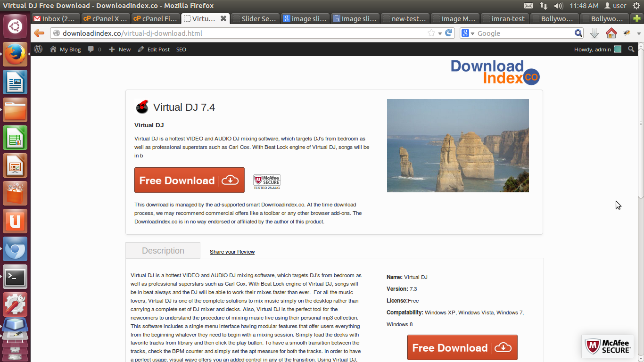Switch to the Inbox tab
Viewport: 644px width, 362px height.
pyautogui.click(x=55, y=19)
